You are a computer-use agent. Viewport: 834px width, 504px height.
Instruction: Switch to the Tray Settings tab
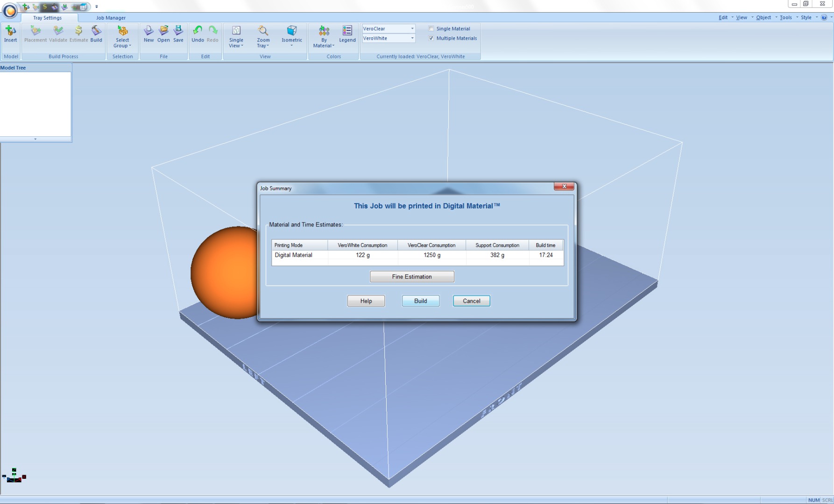coord(47,18)
